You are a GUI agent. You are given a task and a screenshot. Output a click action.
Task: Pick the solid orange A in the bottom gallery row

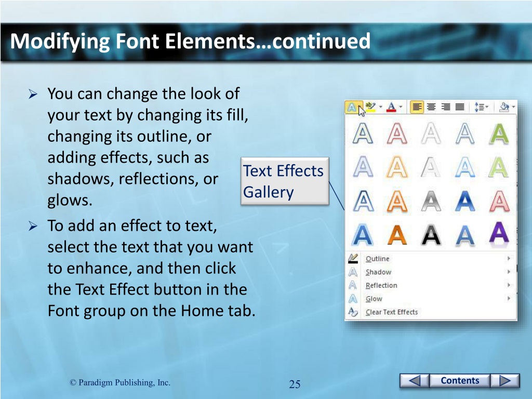(396, 234)
